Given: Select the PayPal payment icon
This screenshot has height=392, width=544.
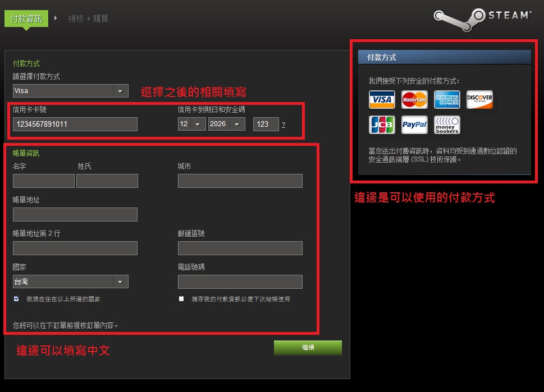Looking at the screenshot, I should pos(414,124).
